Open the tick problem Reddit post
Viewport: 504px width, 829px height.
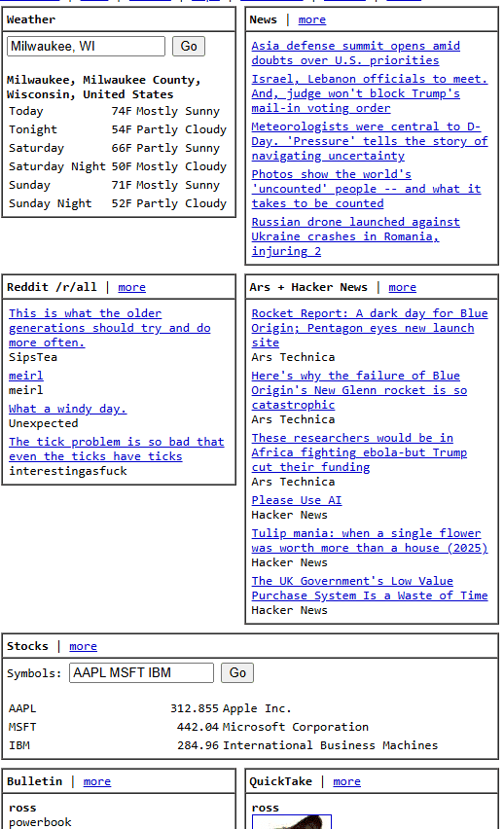tap(117, 449)
